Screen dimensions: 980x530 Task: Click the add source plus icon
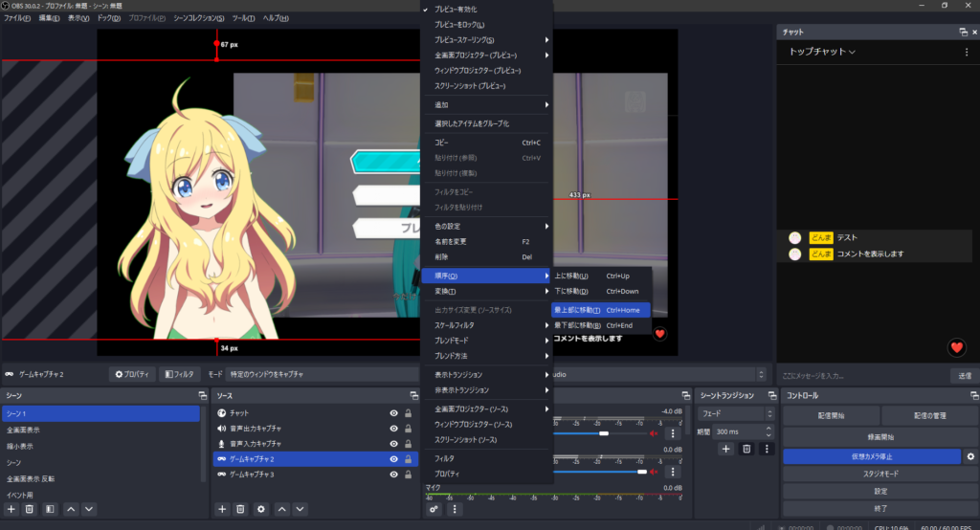point(223,509)
